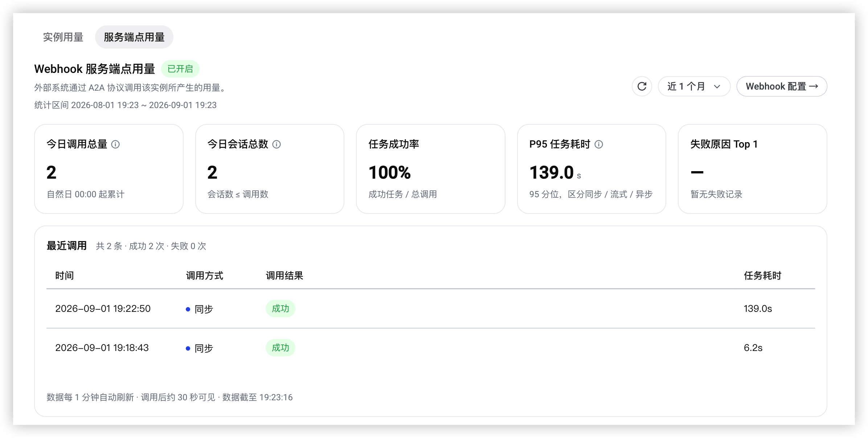This screenshot has width=868, height=438.
Task: Open the Webhook 配置 page
Action: (x=782, y=86)
